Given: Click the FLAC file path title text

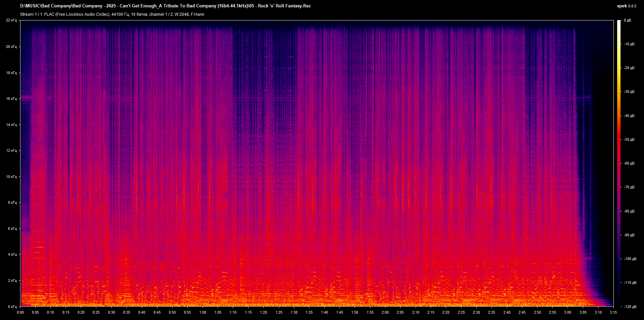Looking at the screenshot, I should point(165,6).
